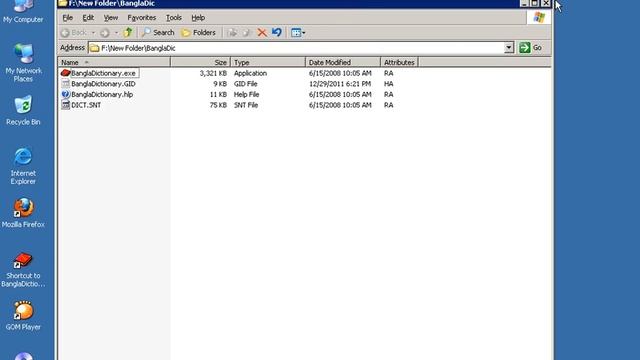Viewport: 640px width, 360px height.
Task: Click the Copy To toolbar icon
Action: [247, 33]
